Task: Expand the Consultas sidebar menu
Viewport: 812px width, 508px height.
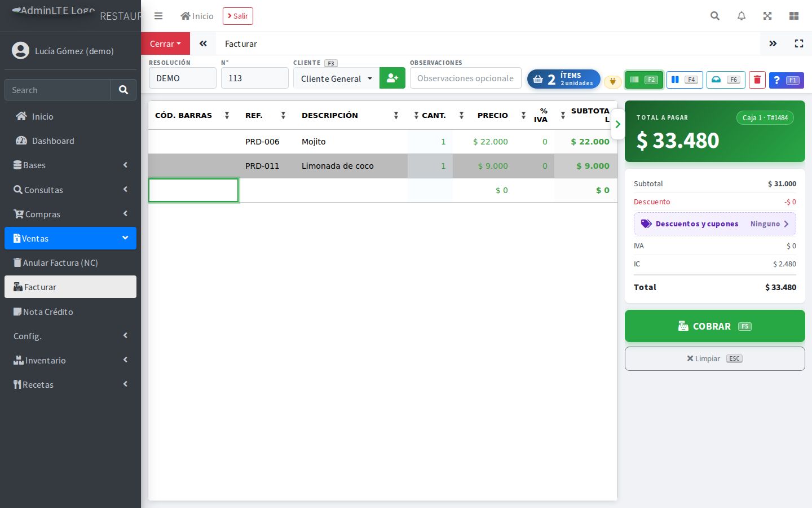Action: click(x=70, y=190)
